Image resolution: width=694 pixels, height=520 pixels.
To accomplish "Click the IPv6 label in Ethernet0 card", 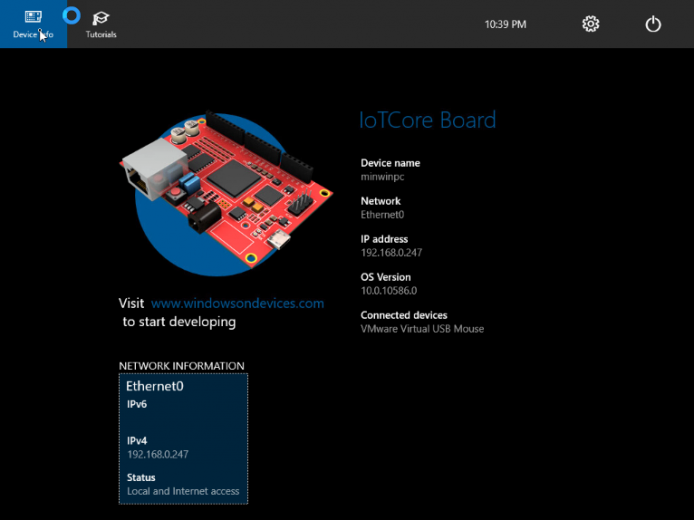I will (137, 404).
